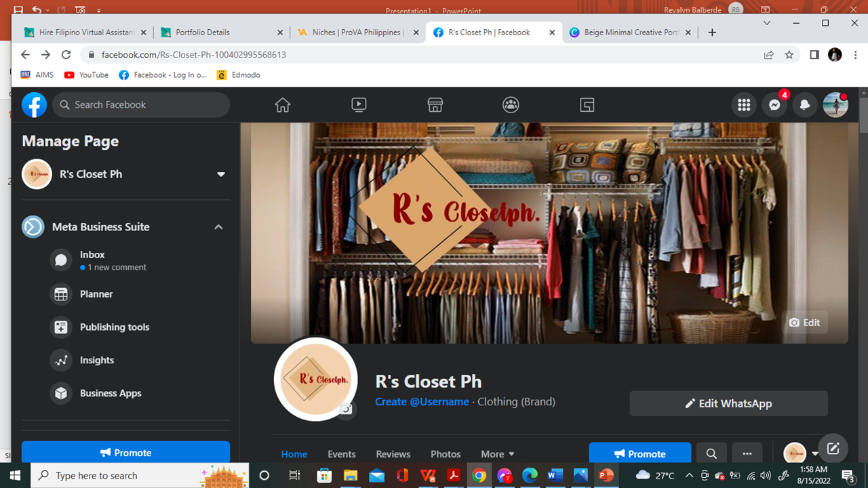868x488 pixels.
Task: Click the Facebook logo icon
Action: (34, 105)
